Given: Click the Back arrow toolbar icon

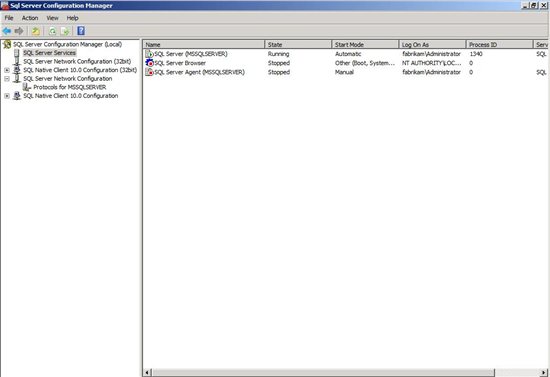Looking at the screenshot, I should pyautogui.click(x=7, y=31).
